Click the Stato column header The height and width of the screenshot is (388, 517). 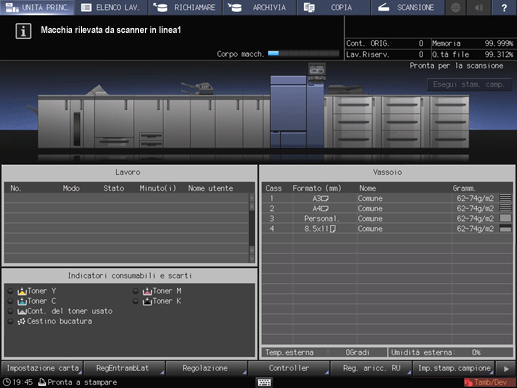114,188
